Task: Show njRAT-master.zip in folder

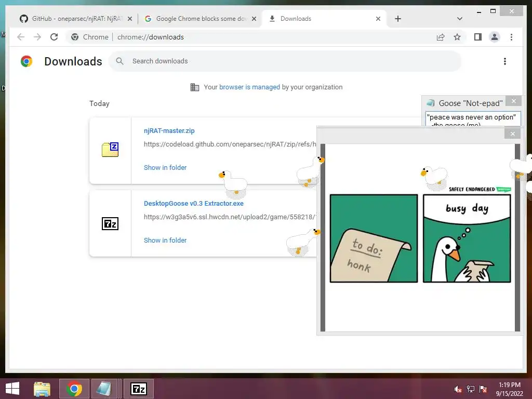Action: (165, 168)
